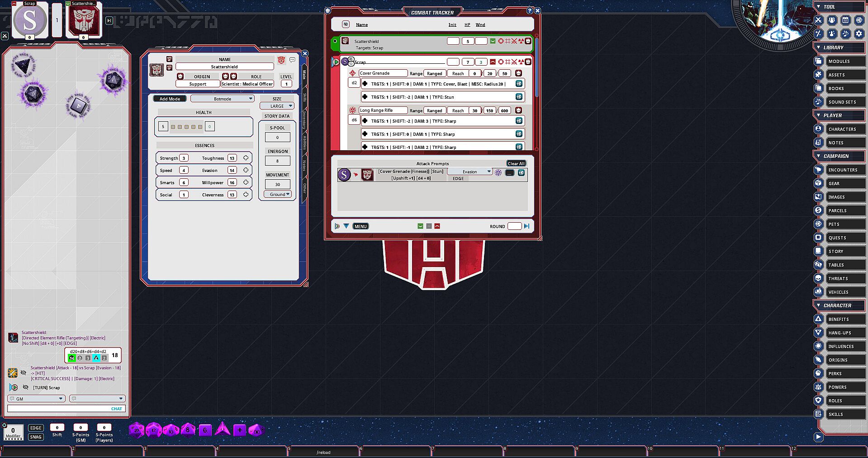Open the Party Sheet tool icon
Viewport: 868px width, 458px height.
[832, 20]
